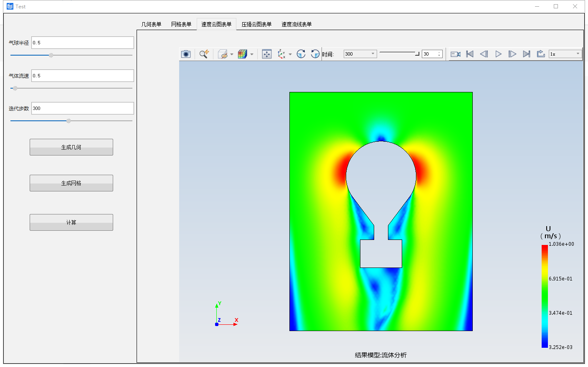Viewport: 588px width, 367px height.
Task: Click the 气球半径 input field
Action: tap(83, 43)
